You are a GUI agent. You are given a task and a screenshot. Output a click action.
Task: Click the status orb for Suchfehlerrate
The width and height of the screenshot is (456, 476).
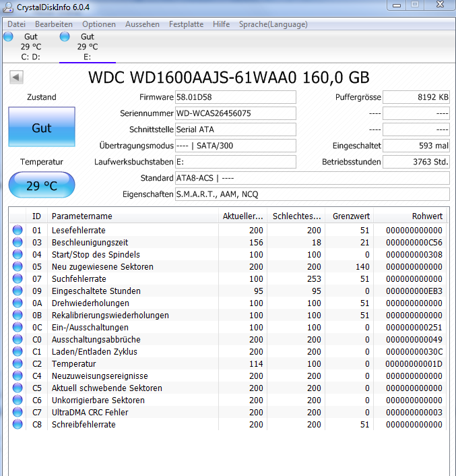(18, 278)
